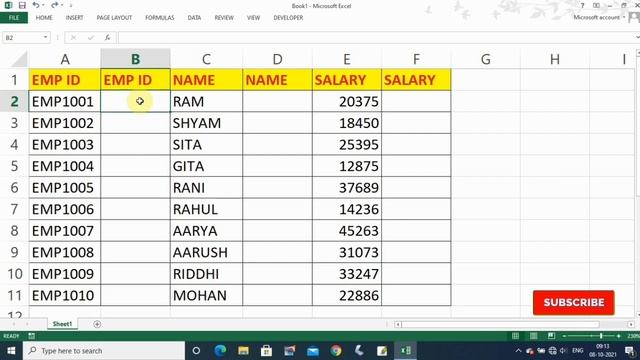Add a new sheet with plus icon
Screen dimensions: 640x360
(x=97, y=324)
